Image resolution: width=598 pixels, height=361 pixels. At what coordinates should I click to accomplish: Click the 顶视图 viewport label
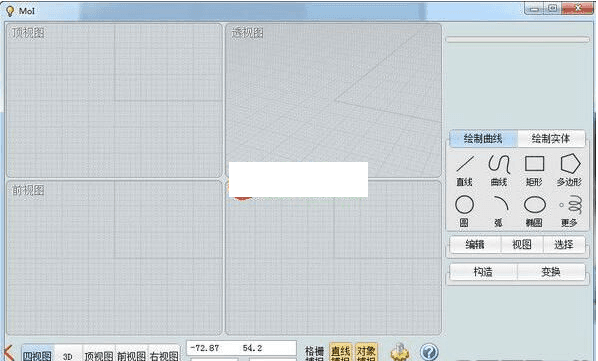(x=28, y=33)
